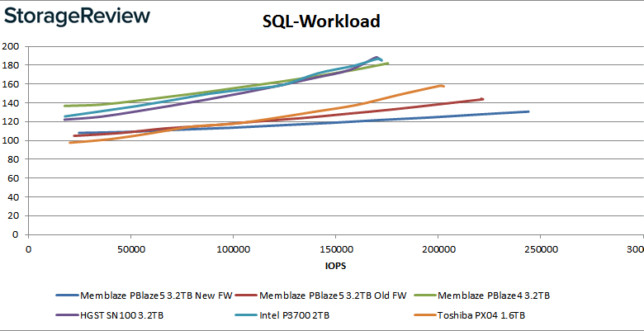Select Memblaze PBlaze4 3.2TB legend entry

click(x=482, y=296)
